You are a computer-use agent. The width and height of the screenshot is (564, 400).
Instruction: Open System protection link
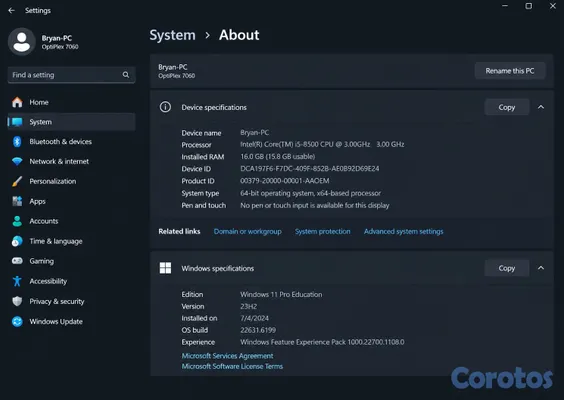click(323, 231)
